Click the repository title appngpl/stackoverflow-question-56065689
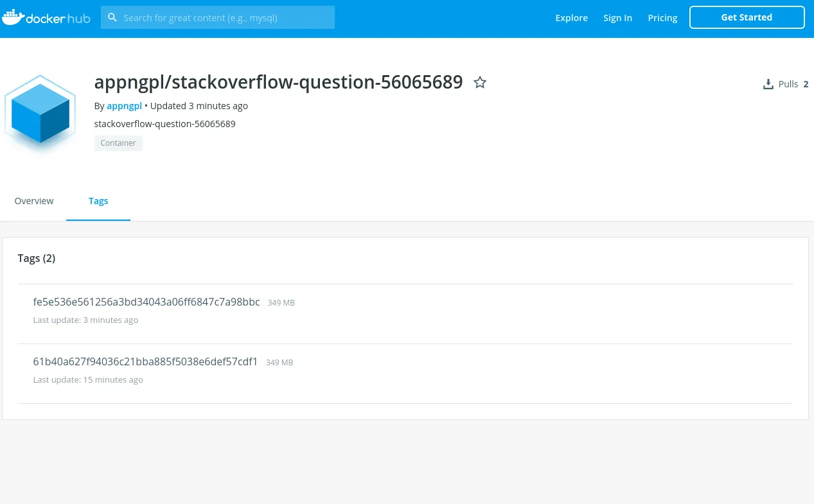Image resolution: width=814 pixels, height=504 pixels. click(x=278, y=82)
